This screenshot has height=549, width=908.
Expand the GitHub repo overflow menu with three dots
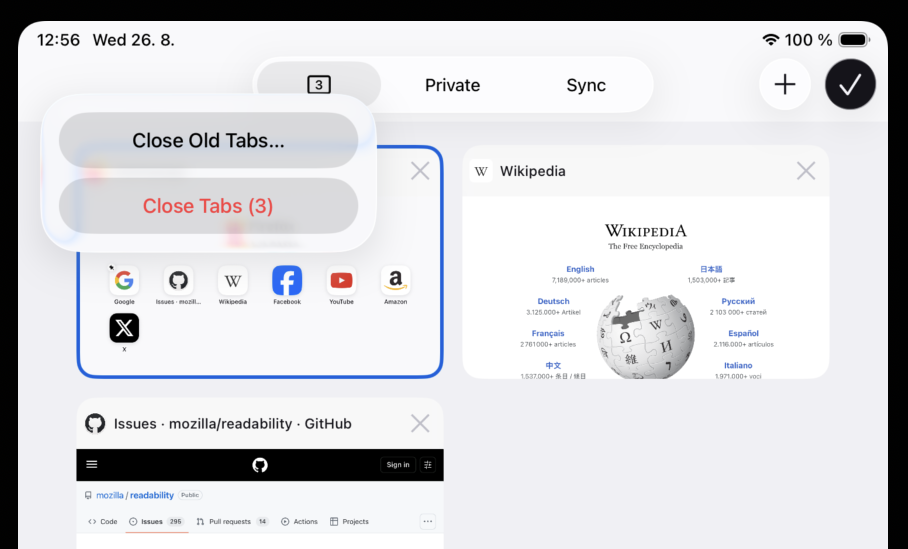click(x=428, y=521)
